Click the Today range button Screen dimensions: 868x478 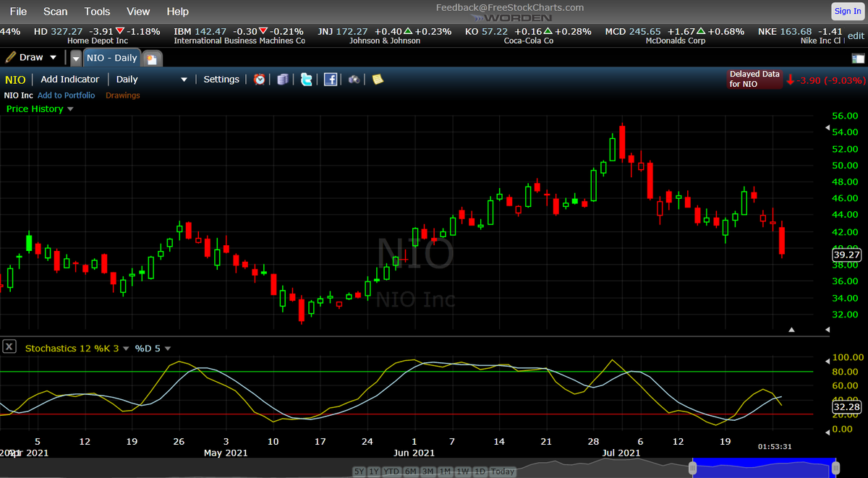(x=502, y=471)
